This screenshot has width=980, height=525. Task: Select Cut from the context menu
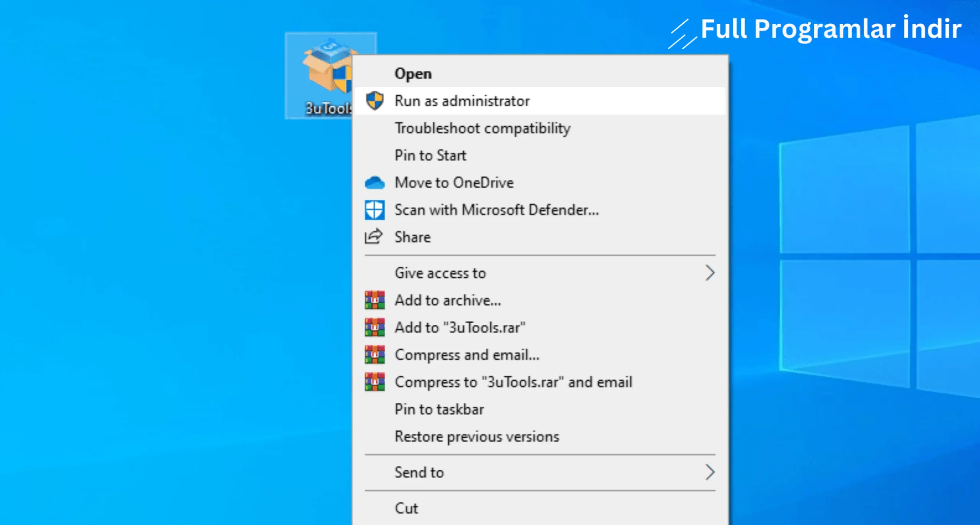click(x=540, y=508)
